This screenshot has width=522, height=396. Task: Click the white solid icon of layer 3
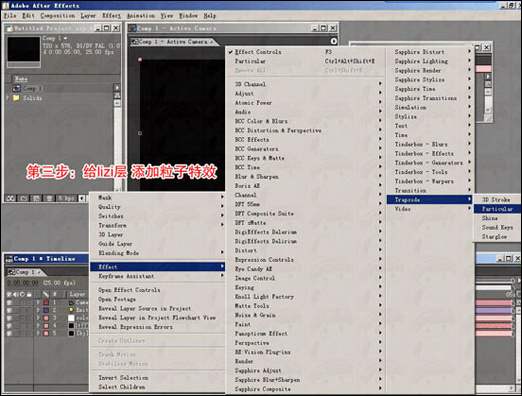coord(71,318)
